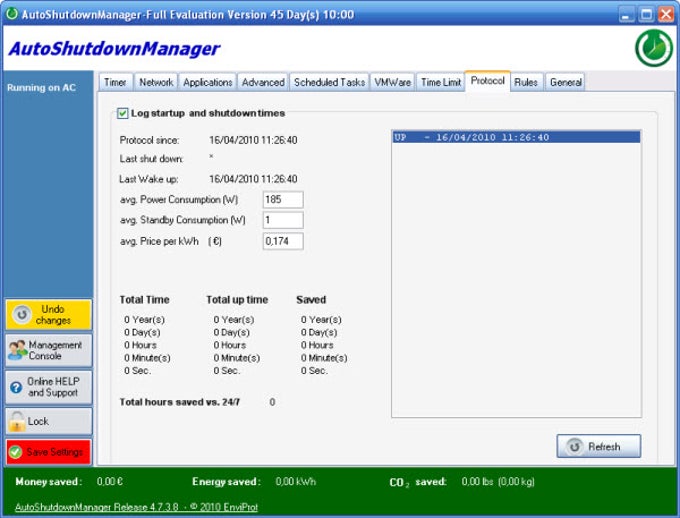Click the Protocol since date value
This screenshot has width=680, height=518.
(253, 140)
